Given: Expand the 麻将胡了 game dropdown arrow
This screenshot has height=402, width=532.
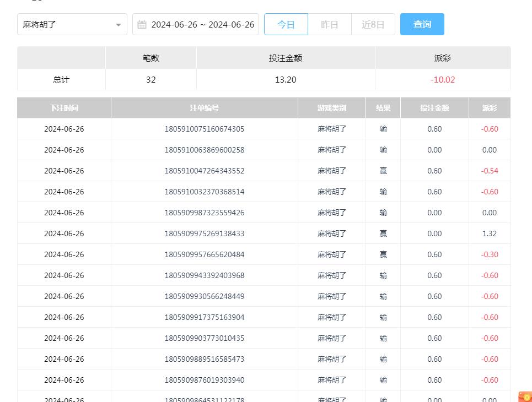Looking at the screenshot, I should 119,25.
